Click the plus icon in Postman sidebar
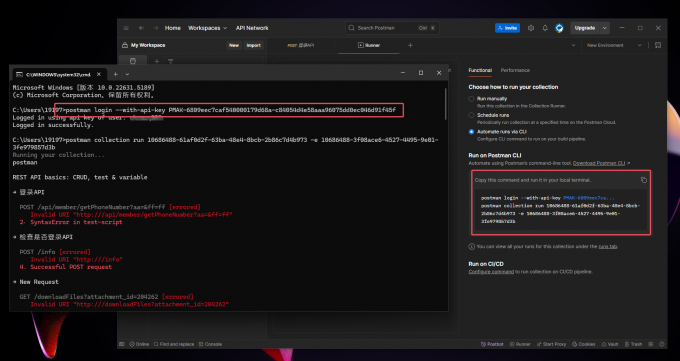The height and width of the screenshot is (361, 680). pos(157,62)
